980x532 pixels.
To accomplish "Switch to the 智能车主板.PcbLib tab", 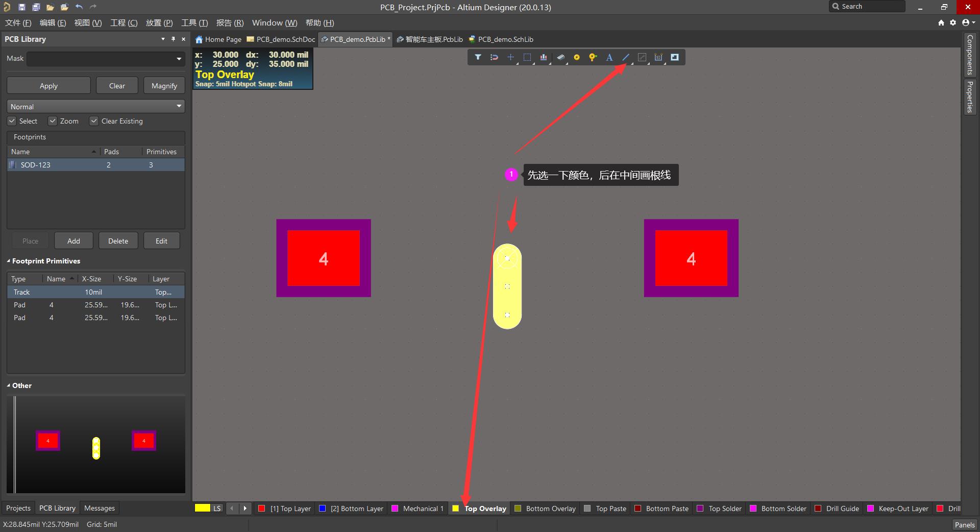I will point(430,39).
